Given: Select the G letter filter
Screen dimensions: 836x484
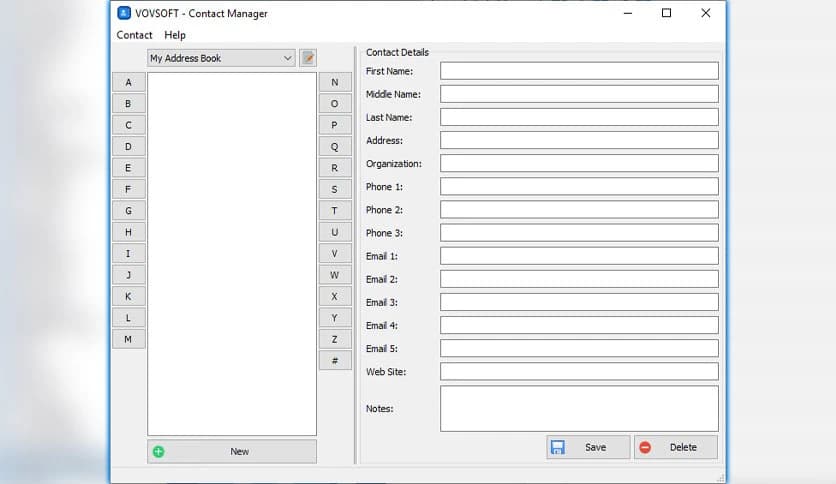Looking at the screenshot, I should click(x=128, y=211).
